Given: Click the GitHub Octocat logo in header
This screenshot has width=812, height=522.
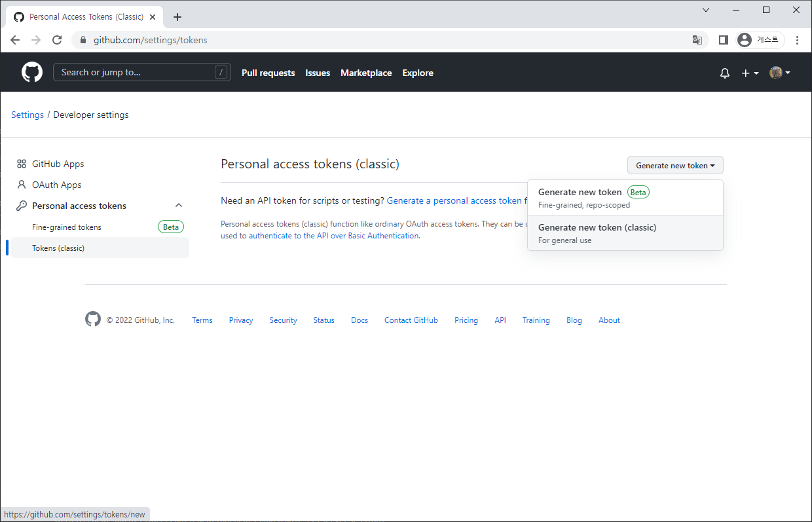Looking at the screenshot, I should (x=32, y=73).
